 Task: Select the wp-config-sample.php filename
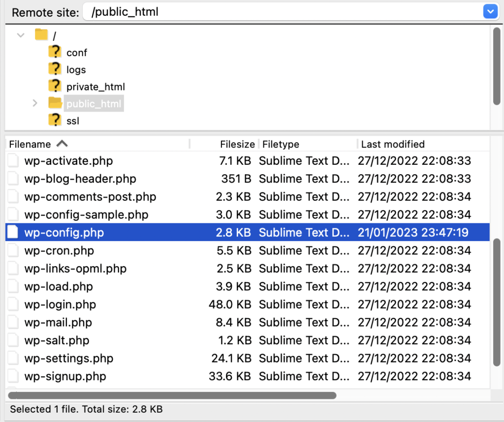[x=86, y=215]
